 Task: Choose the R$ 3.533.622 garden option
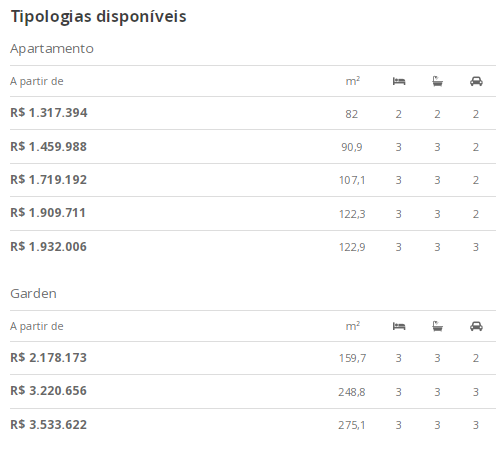coord(253,425)
